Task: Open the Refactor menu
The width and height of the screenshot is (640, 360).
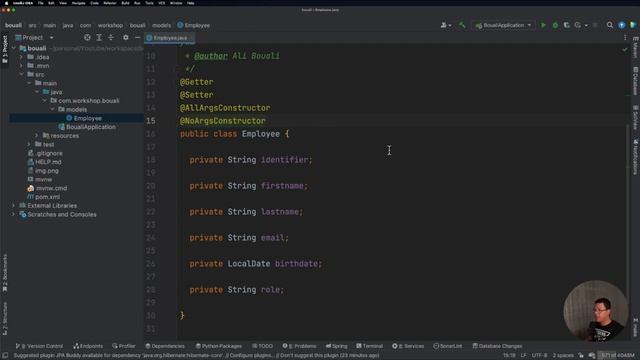Action: coord(110,3)
